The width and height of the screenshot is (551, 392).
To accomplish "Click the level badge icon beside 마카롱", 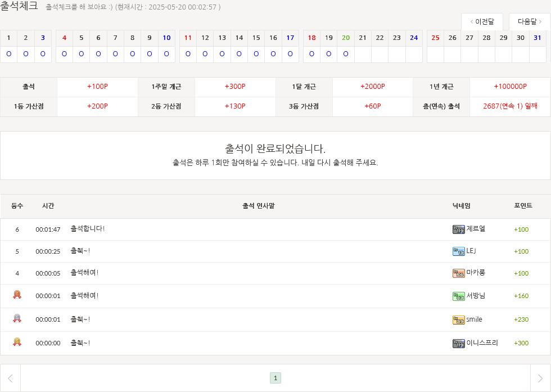I will coord(458,273).
